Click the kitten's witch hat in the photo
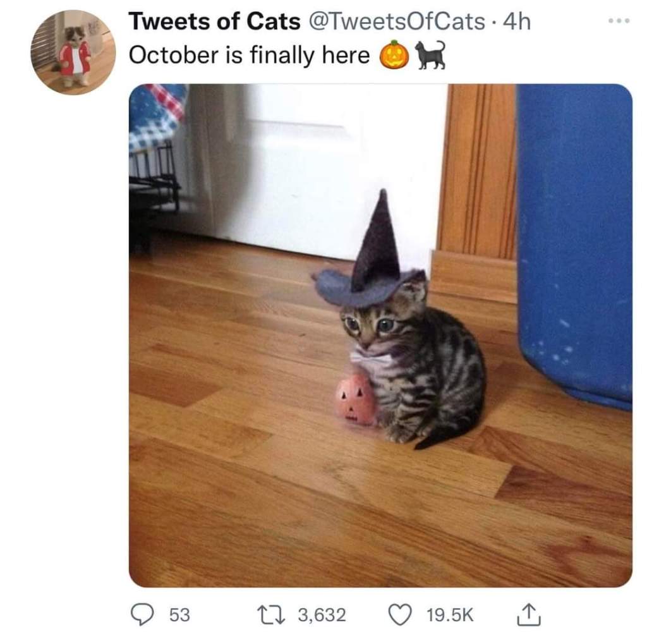This screenshot has height=644, width=647. coord(375,259)
